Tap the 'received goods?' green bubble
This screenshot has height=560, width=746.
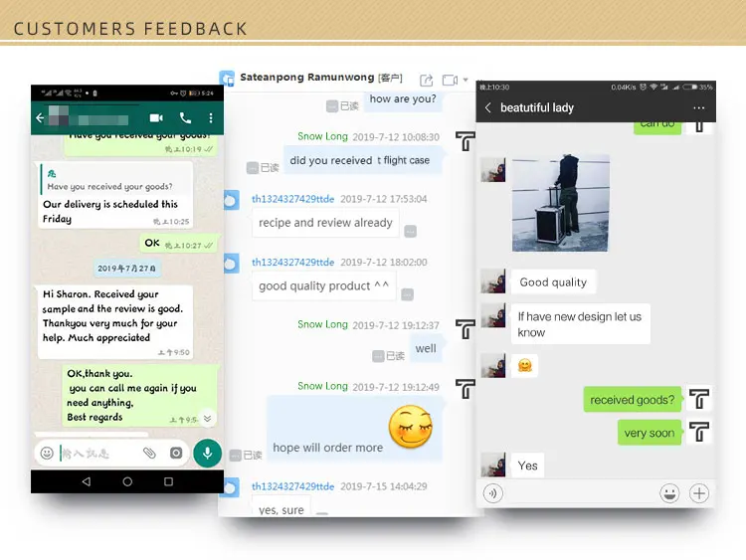633,400
